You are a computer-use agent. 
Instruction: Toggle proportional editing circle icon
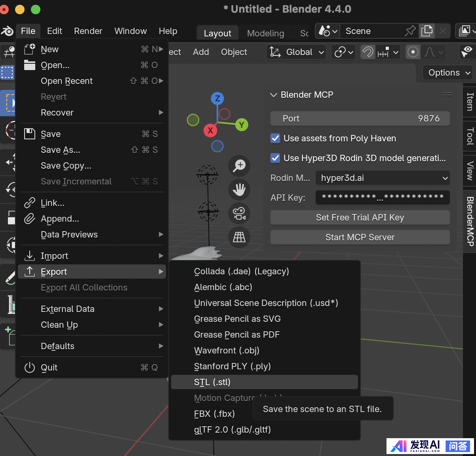[413, 52]
